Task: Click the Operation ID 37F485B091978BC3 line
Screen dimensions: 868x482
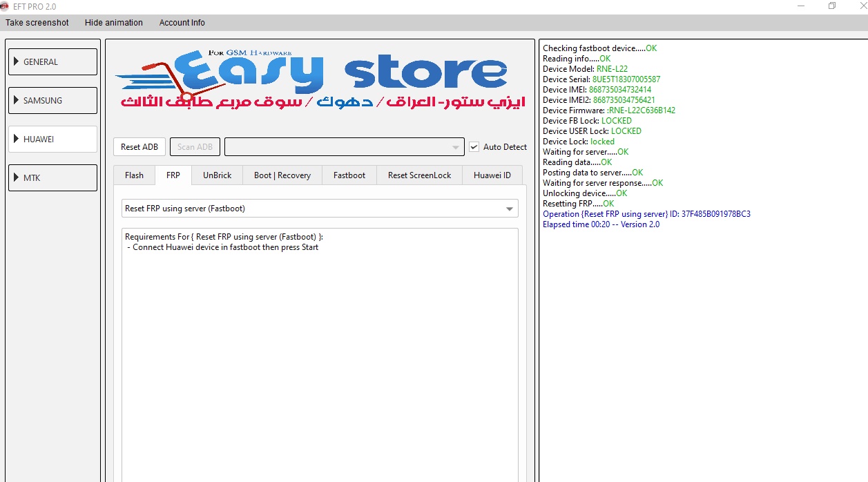Action: tap(646, 214)
